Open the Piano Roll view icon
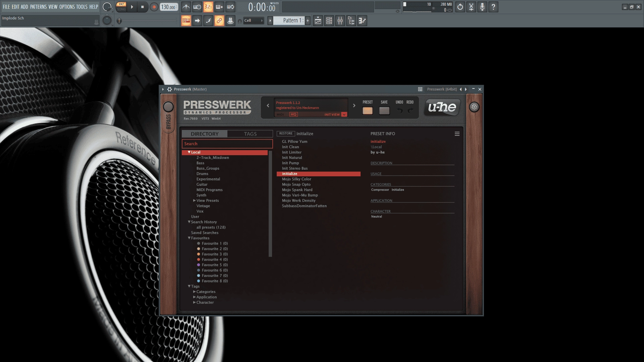Image resolution: width=644 pixels, height=362 pixels. [x=362, y=21]
